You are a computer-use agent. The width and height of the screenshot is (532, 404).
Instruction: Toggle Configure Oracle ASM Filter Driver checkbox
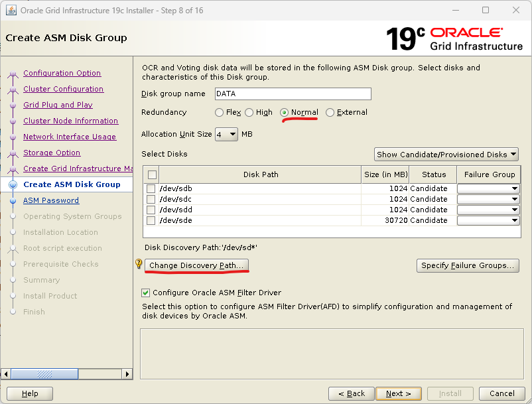[145, 293]
